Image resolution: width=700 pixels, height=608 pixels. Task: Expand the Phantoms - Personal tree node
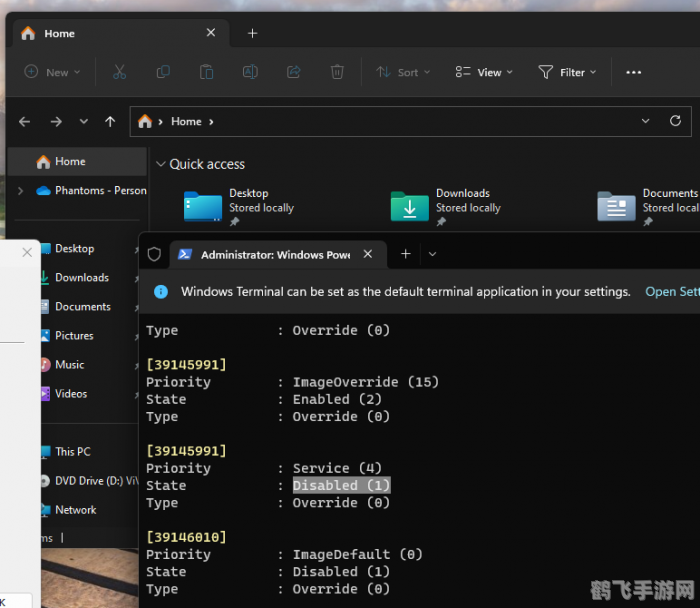pos(20,190)
